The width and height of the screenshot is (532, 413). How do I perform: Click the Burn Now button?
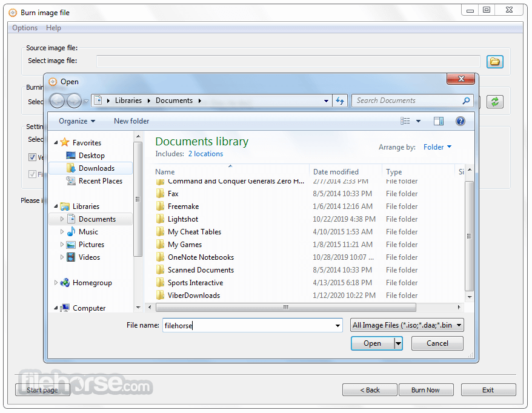coord(425,390)
